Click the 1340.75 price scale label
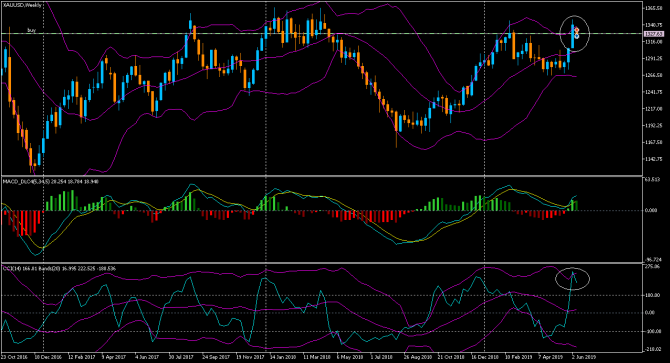Screen dimensions: 670x363 [x=654, y=25]
